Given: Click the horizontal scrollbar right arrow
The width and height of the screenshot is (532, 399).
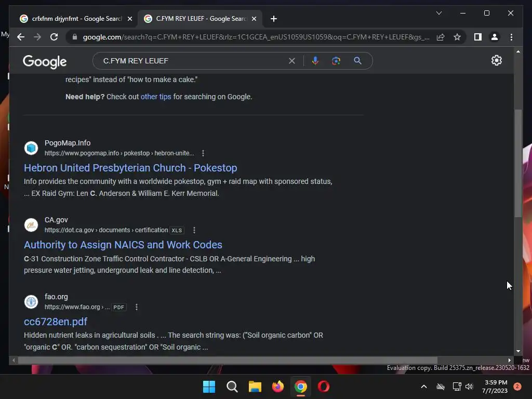Looking at the screenshot, I should [509, 361].
